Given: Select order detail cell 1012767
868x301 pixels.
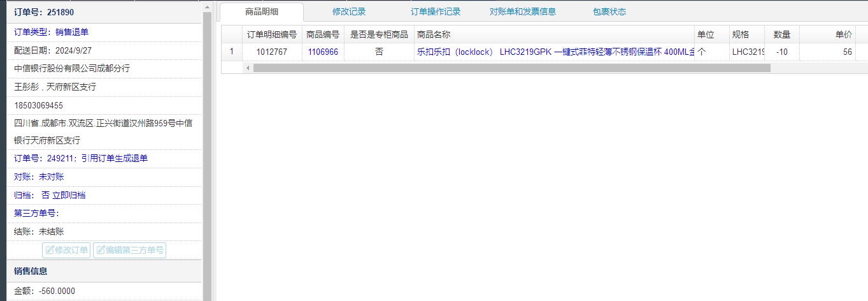Looking at the screenshot, I should pos(272,52).
